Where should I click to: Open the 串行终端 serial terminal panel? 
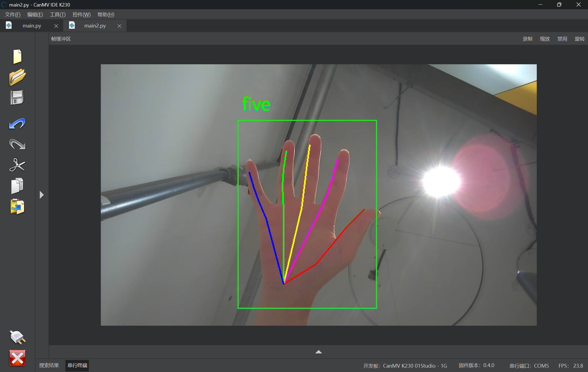click(x=77, y=365)
